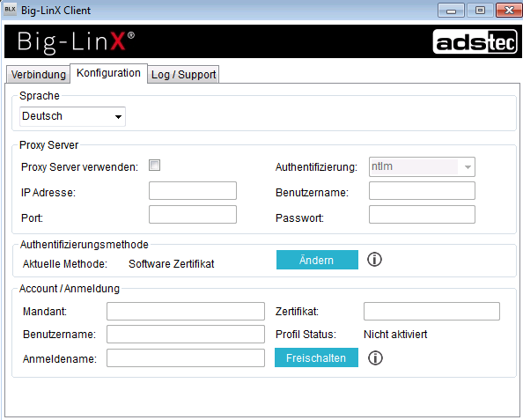Expand the Authentifizierung ntlm dropdown
Screen dimensions: 523x420
[x=422, y=166]
